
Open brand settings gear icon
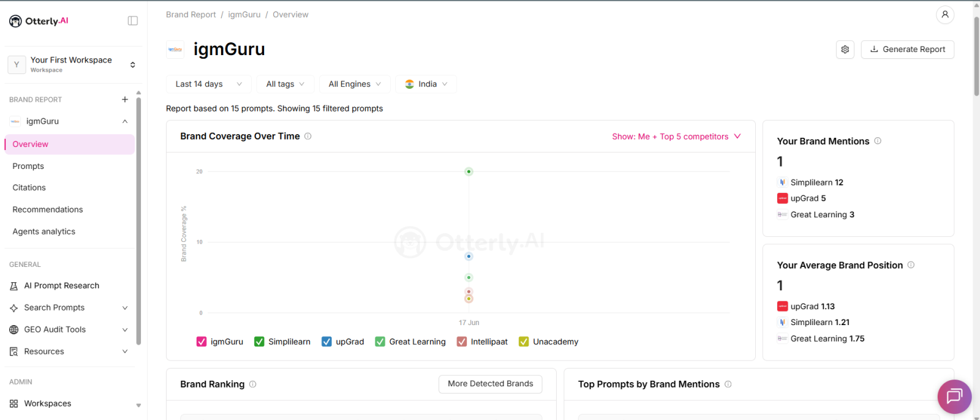coord(845,50)
